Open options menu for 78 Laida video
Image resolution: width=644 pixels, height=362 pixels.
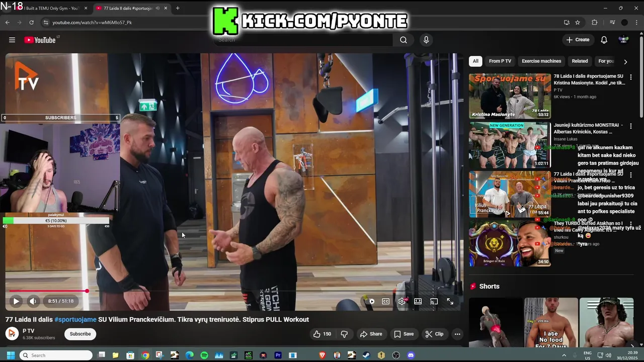tap(630, 77)
